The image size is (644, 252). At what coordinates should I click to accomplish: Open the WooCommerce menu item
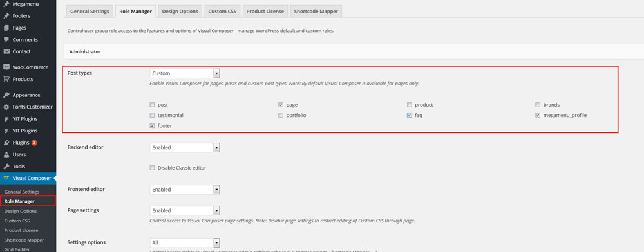point(28,67)
